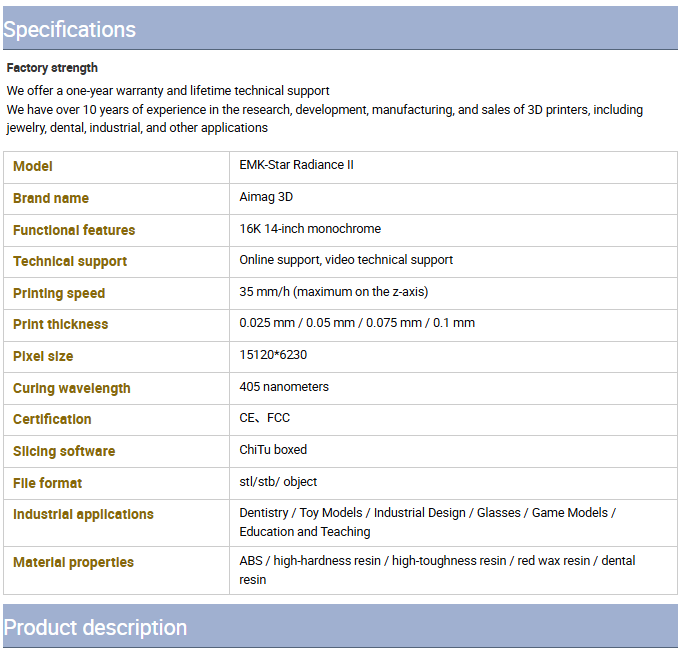The height and width of the screenshot is (654, 683).
Task: Click the ChiTu boxed slicing software value
Action: [273, 450]
